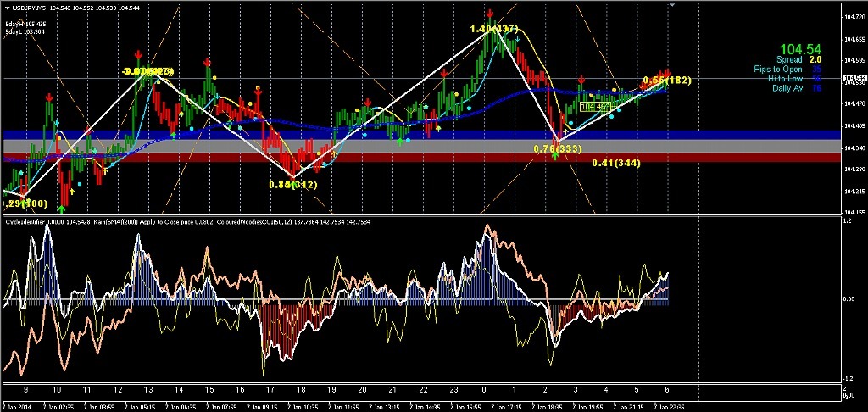Click hour marker 6 on the hour bar
The image size is (868, 412).
click(x=668, y=390)
